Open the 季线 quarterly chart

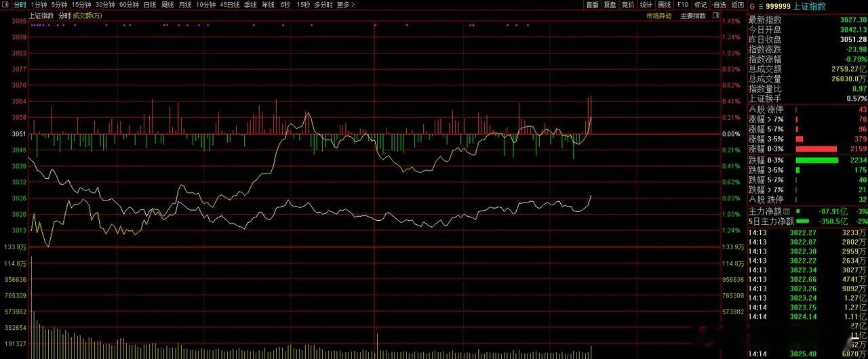[250, 5]
